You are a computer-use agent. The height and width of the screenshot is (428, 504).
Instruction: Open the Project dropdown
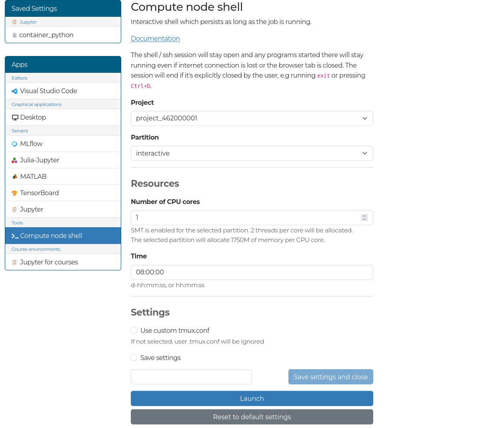(x=252, y=118)
